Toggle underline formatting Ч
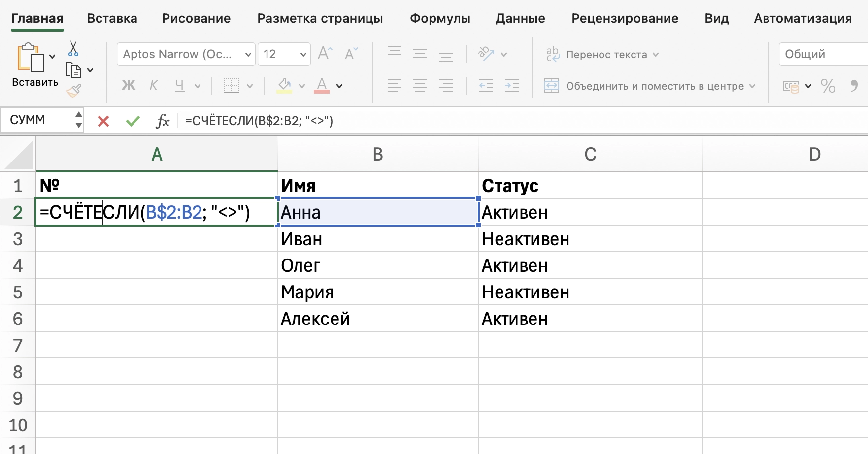 (180, 86)
